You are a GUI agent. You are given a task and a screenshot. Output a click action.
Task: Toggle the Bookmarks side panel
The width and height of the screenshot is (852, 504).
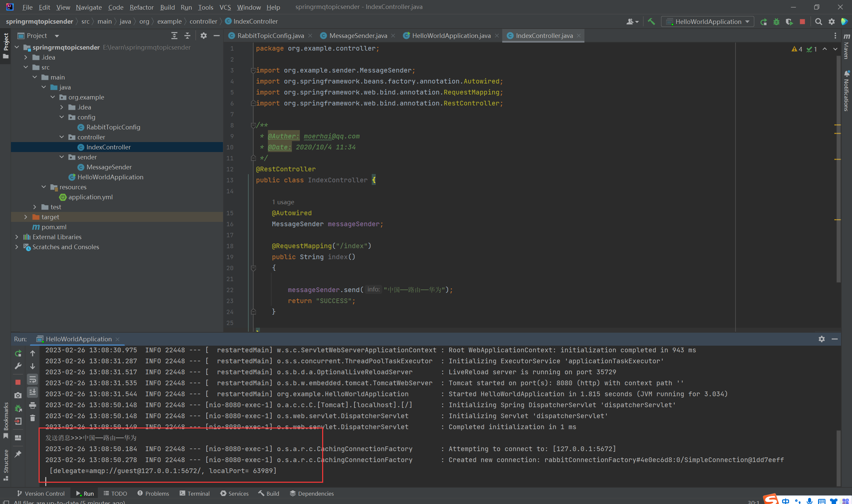pyautogui.click(x=6, y=420)
